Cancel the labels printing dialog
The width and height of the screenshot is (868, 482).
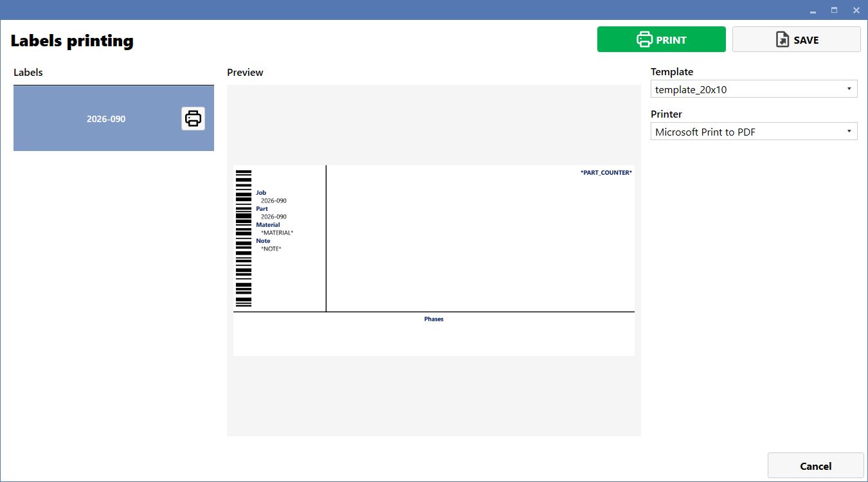[x=816, y=466]
